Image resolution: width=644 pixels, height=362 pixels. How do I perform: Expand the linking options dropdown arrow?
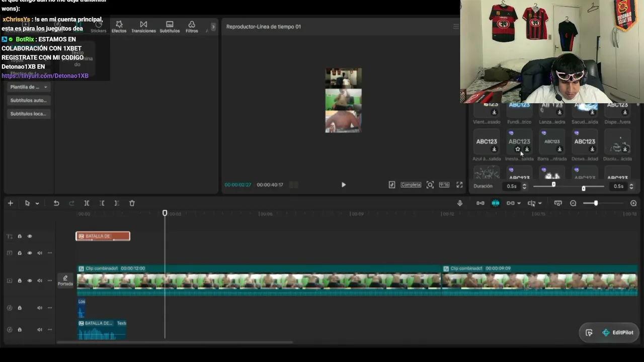[519, 203]
